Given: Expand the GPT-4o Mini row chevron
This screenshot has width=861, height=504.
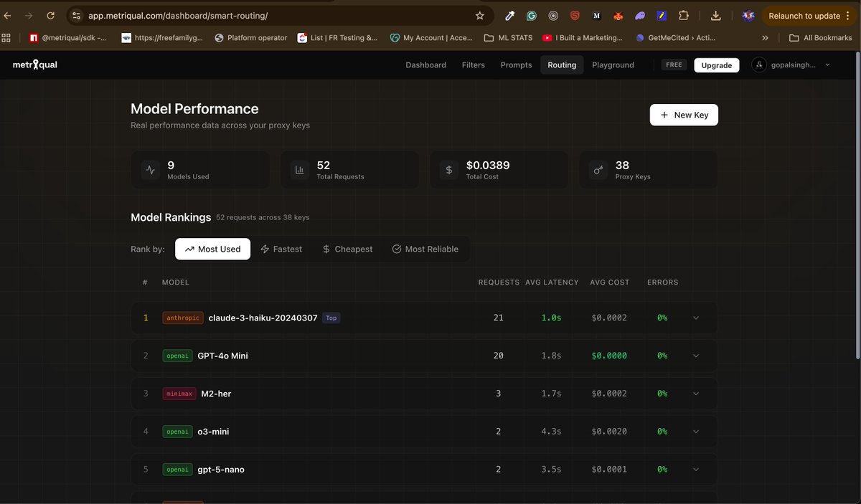Looking at the screenshot, I should pyautogui.click(x=696, y=356).
